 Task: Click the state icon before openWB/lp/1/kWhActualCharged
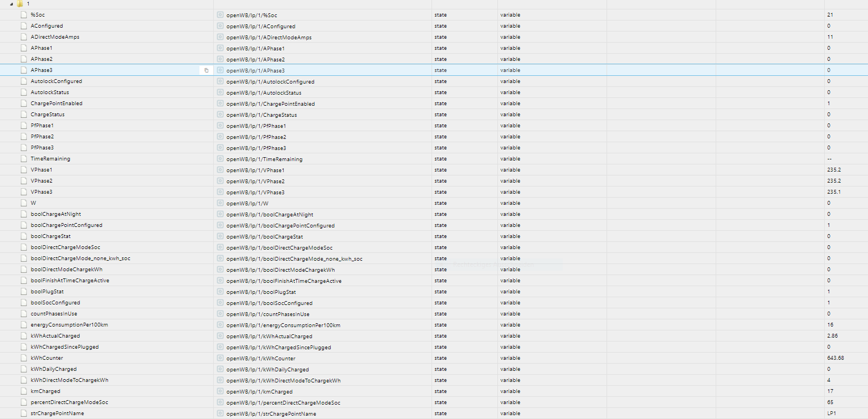(220, 336)
